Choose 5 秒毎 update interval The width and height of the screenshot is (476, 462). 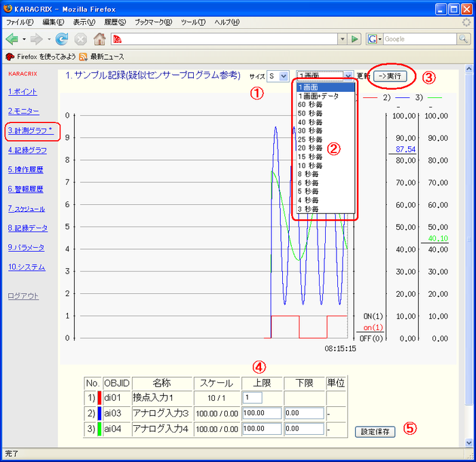pos(326,192)
